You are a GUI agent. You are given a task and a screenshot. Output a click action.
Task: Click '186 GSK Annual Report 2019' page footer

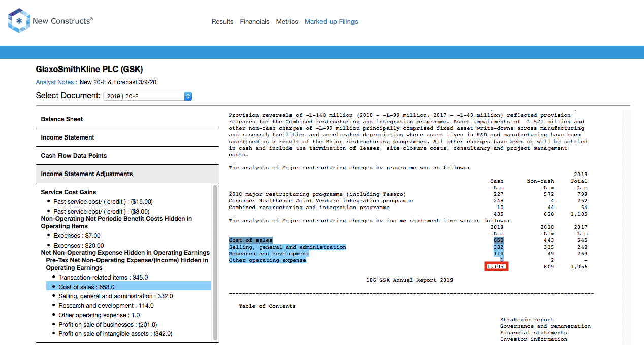pyautogui.click(x=409, y=280)
